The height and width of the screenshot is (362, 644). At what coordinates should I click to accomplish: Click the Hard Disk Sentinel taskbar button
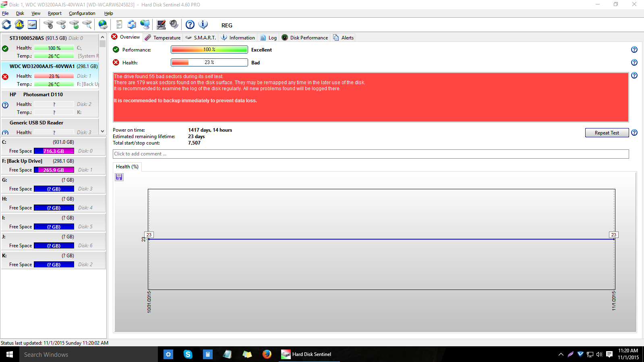[309, 354]
